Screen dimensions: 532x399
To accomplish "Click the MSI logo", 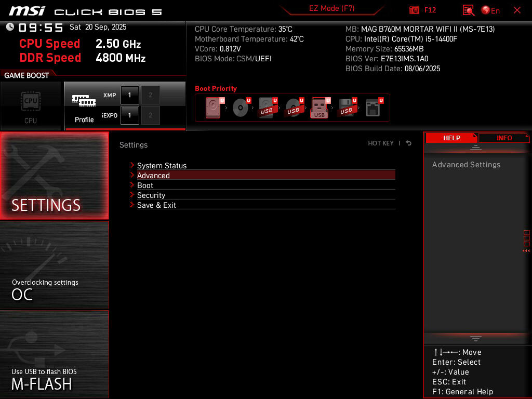I will (x=27, y=11).
